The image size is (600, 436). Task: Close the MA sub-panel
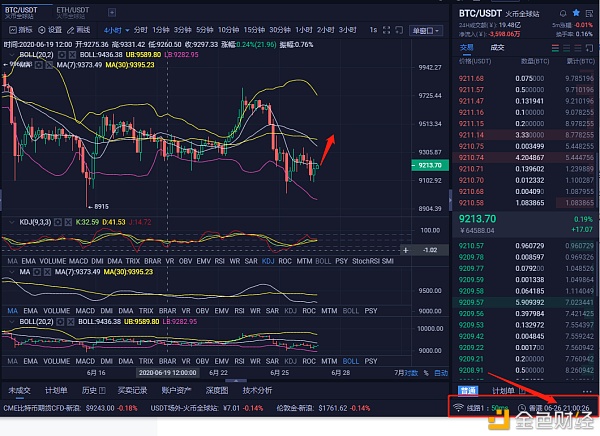click(47, 272)
